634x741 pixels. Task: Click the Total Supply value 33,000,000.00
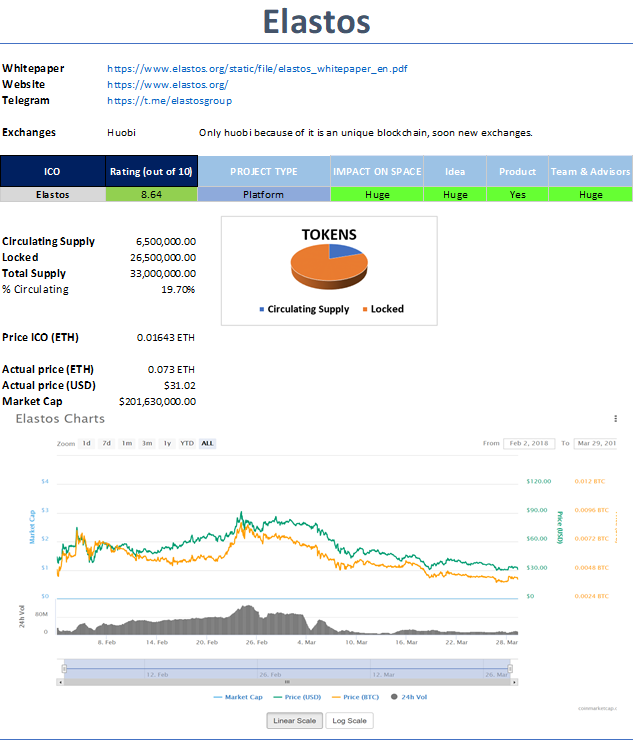click(163, 274)
